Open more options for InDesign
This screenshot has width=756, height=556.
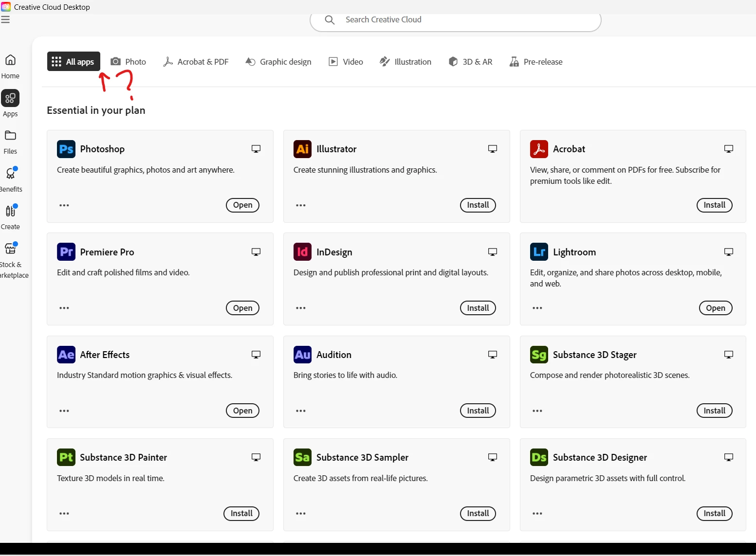click(x=301, y=308)
